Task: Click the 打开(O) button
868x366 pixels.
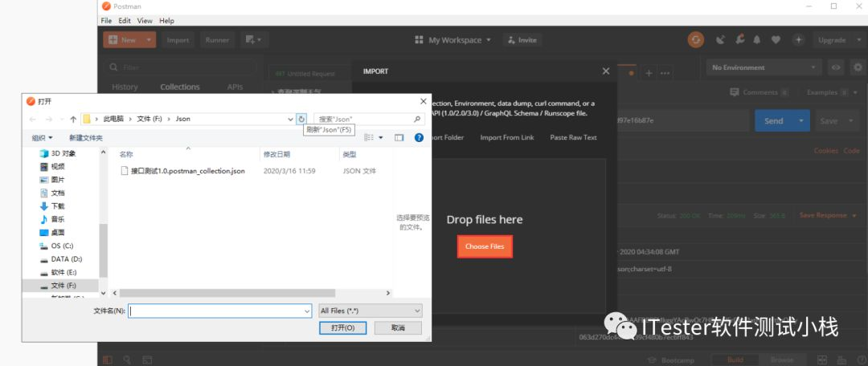Action: tap(342, 327)
